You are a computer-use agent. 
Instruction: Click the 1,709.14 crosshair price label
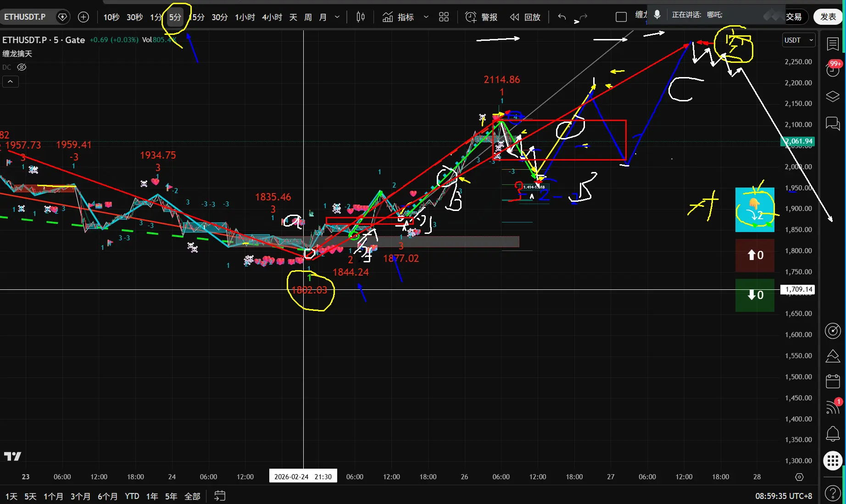click(x=798, y=289)
